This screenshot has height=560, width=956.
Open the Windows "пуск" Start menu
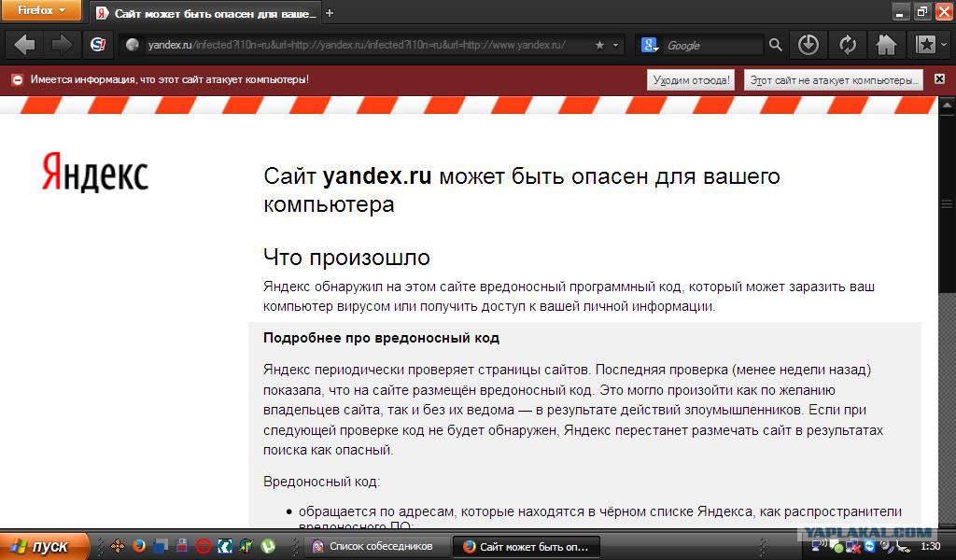coord(44,546)
